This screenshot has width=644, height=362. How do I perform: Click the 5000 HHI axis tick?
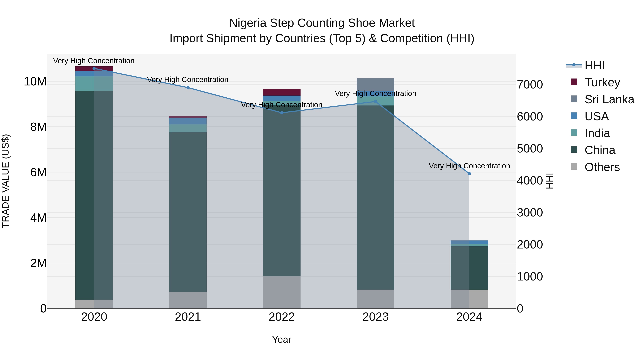click(530, 148)
